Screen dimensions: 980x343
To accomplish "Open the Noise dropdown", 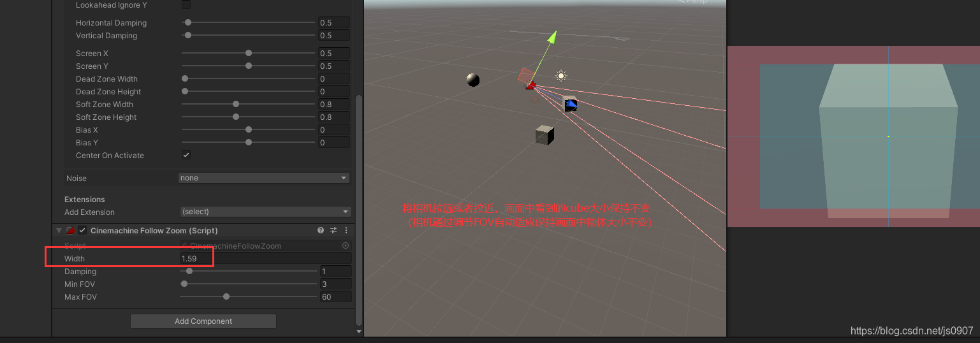I will point(264,178).
